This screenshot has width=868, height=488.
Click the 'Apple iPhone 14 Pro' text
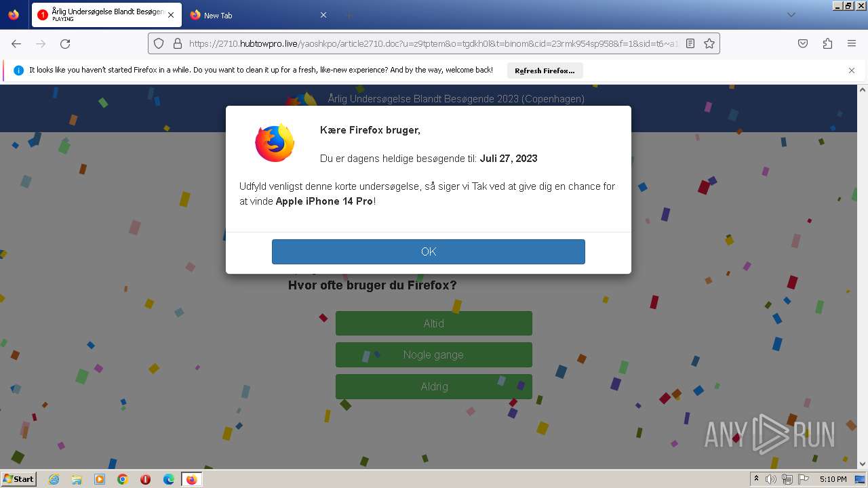pos(324,201)
